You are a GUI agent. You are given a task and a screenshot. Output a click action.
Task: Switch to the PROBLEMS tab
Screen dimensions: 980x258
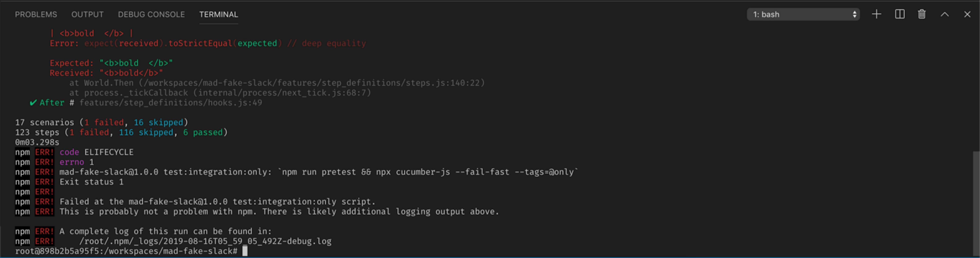tap(36, 15)
